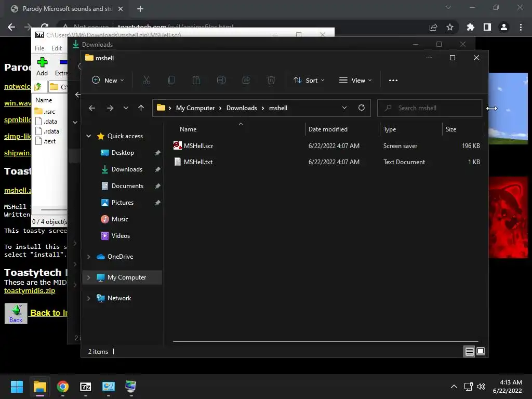Viewport: 532px width, 399px height.
Task: Click the Chrome extensions puzzle icon
Action: pyautogui.click(x=470, y=27)
